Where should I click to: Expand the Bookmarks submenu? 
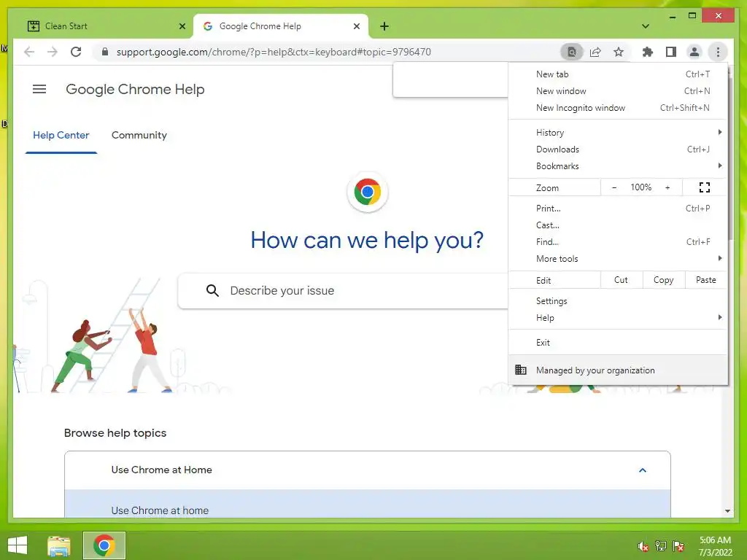pos(618,166)
